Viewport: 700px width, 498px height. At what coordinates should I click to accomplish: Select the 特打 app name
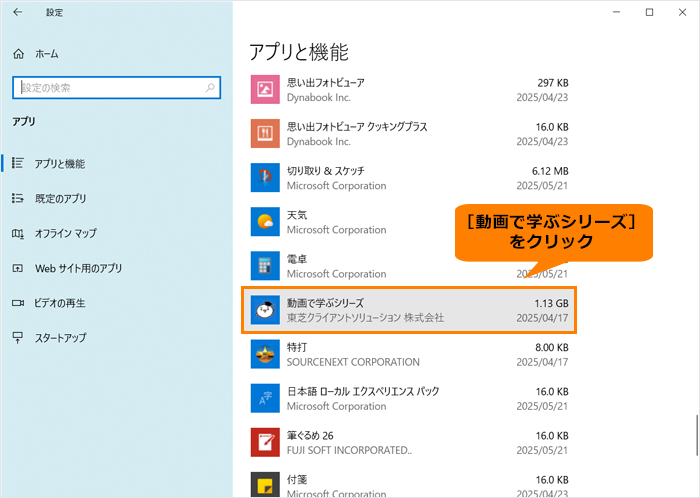(x=297, y=347)
